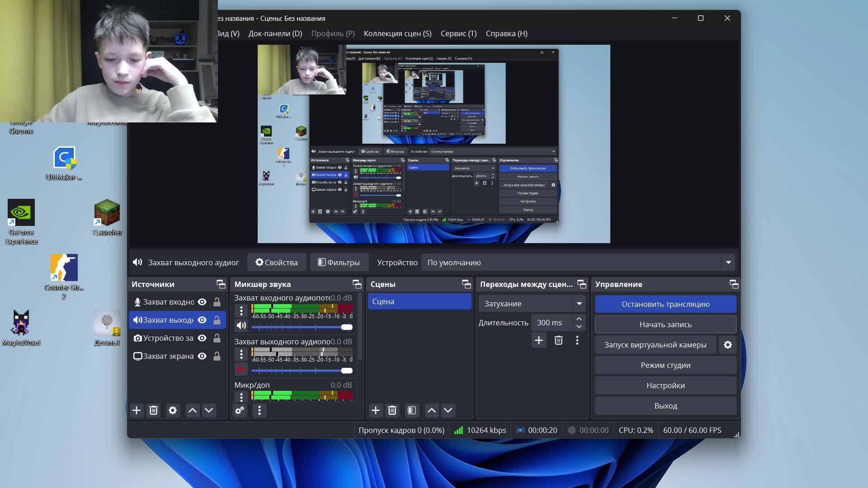Remove scene with Scenes trash icon
Screen dimensions: 868x488
[392, 410]
